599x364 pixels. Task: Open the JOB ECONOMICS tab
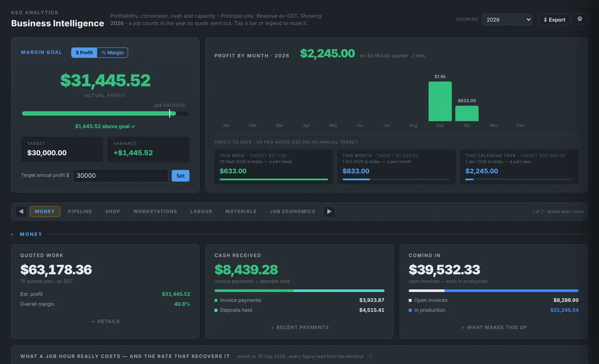tap(292, 211)
